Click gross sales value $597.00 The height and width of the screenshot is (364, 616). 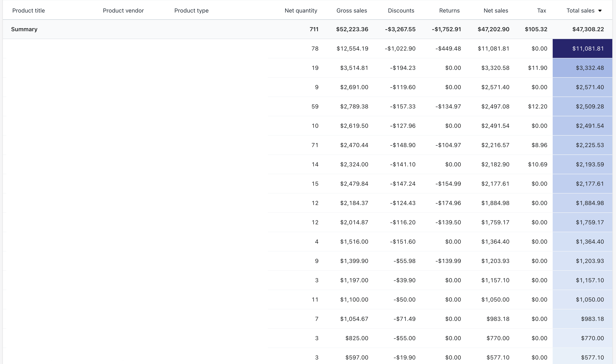point(357,357)
